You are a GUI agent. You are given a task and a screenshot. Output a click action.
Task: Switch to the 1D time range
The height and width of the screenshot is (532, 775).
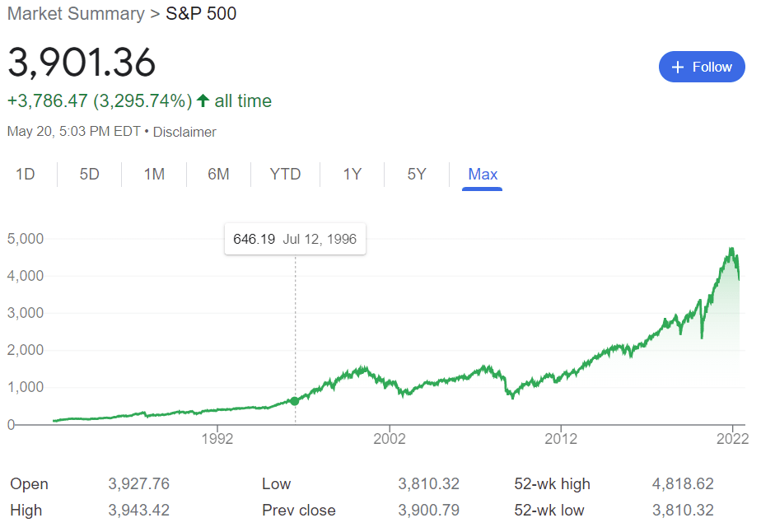[26, 174]
